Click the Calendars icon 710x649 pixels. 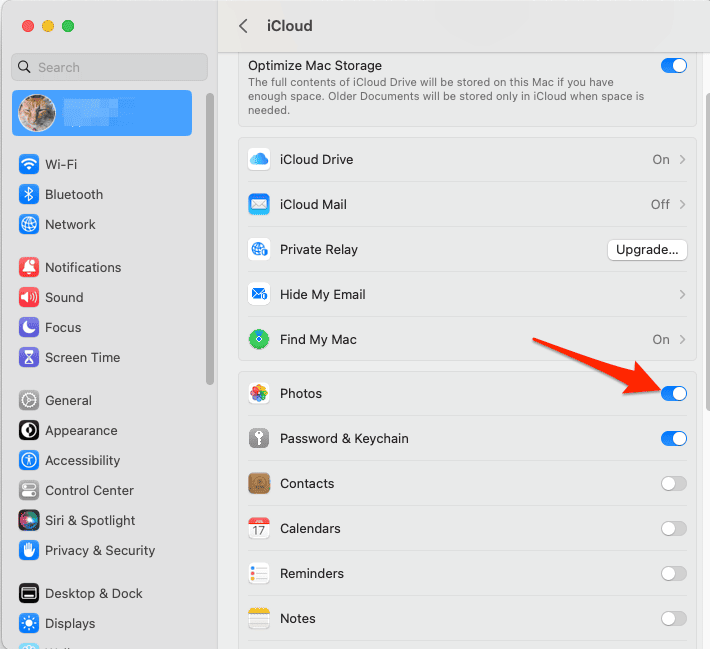click(259, 528)
